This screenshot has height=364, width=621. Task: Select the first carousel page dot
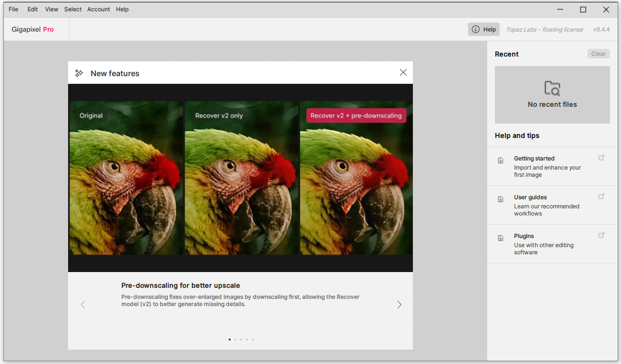click(x=230, y=340)
